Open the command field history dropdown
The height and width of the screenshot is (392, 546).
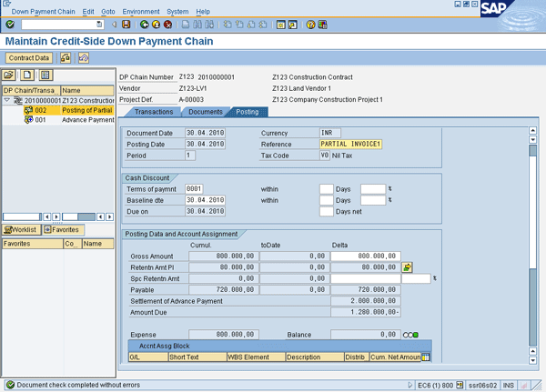tap(99, 25)
